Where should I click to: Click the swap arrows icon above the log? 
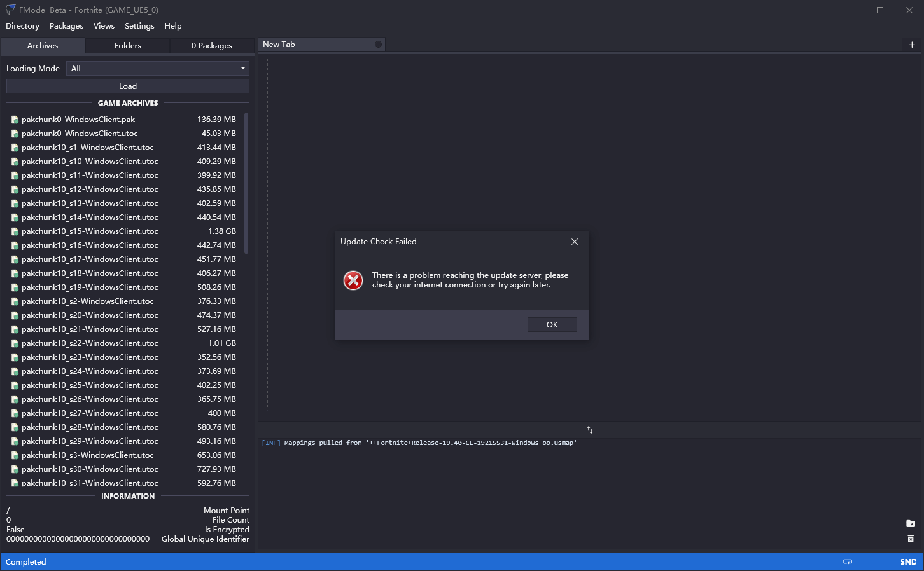(590, 430)
